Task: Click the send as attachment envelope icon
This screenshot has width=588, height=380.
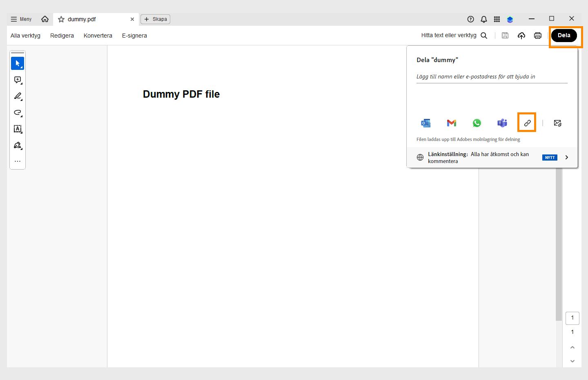Action: pyautogui.click(x=557, y=123)
